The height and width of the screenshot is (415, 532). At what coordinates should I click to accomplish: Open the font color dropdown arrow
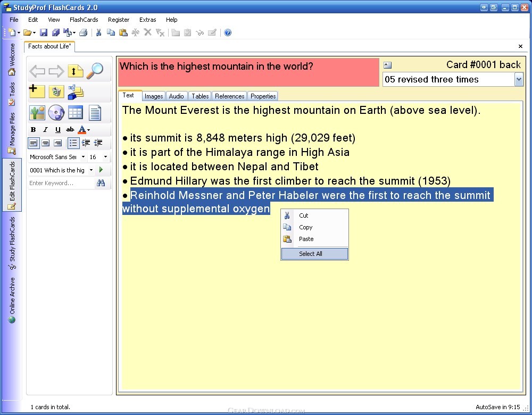tap(88, 130)
